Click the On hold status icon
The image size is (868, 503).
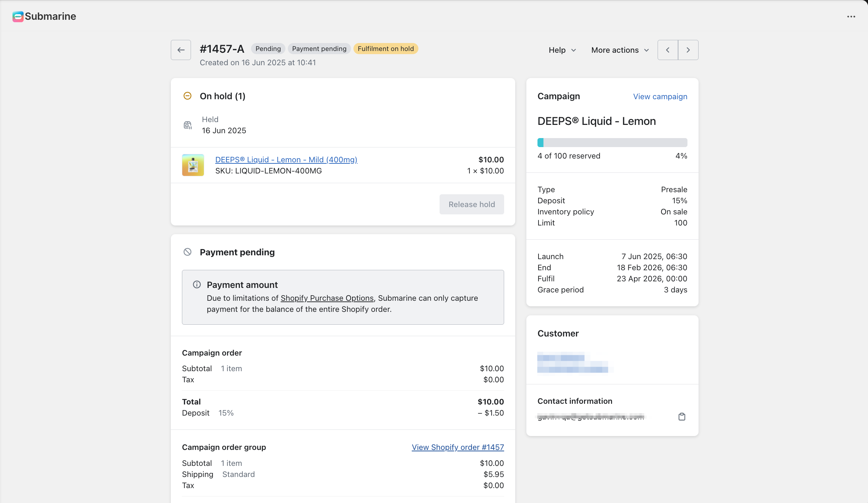tap(187, 96)
